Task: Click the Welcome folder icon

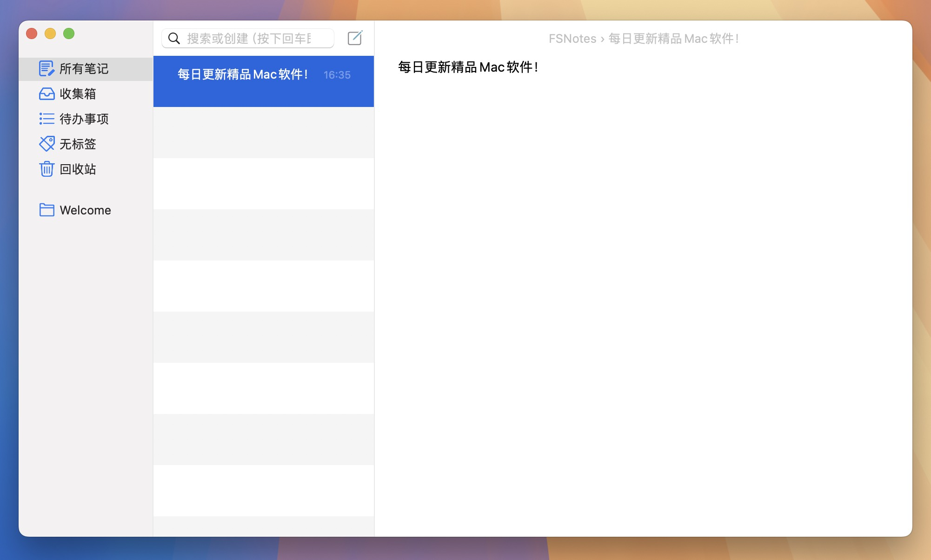Action: tap(47, 210)
